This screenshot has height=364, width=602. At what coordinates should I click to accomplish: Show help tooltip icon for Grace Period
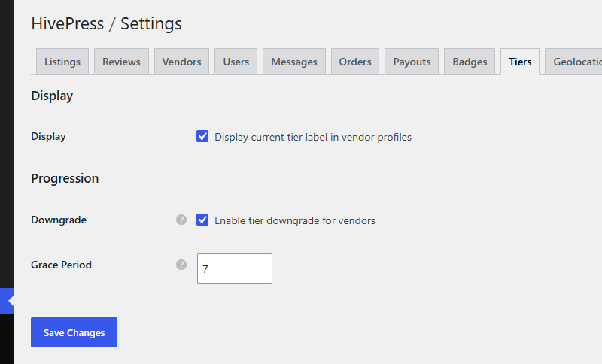181,265
